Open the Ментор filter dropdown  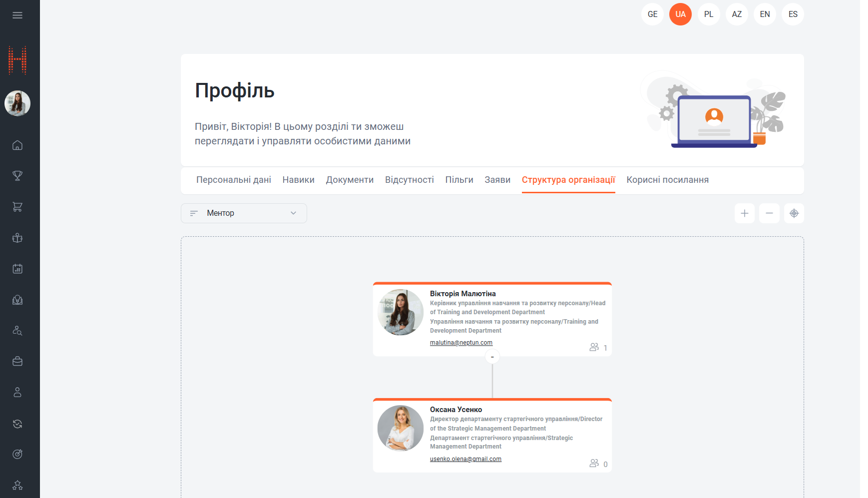(244, 213)
